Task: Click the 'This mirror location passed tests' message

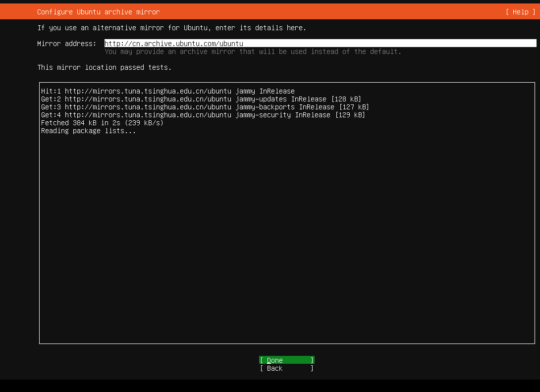Action: click(x=104, y=67)
